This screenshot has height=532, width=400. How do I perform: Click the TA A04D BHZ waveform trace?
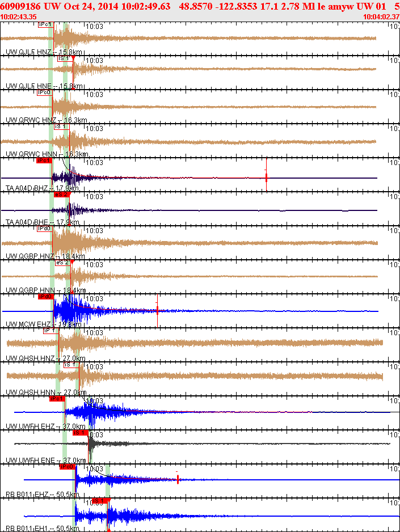(190, 178)
